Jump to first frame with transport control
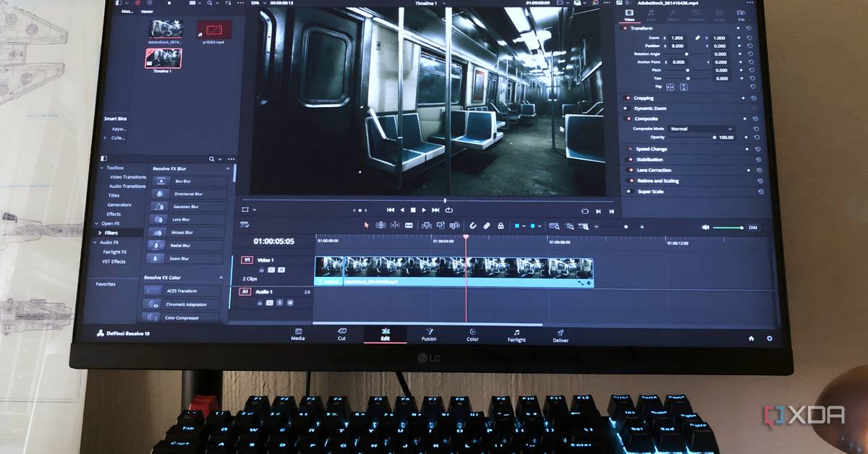 pyautogui.click(x=391, y=210)
